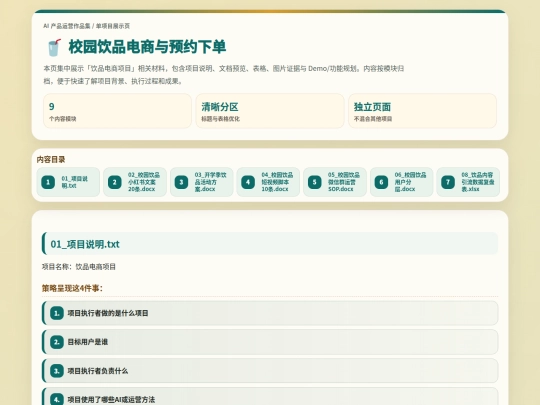Select list item 目标用户是谁
The width and height of the screenshot is (540, 405).
click(270, 342)
